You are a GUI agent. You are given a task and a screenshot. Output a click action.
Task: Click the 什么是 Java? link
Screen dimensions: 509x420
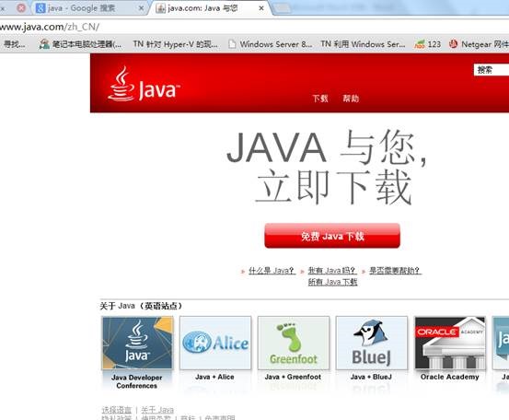(272, 270)
